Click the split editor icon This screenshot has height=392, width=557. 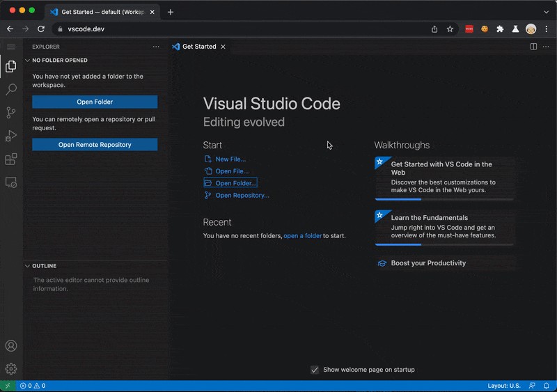(533, 47)
